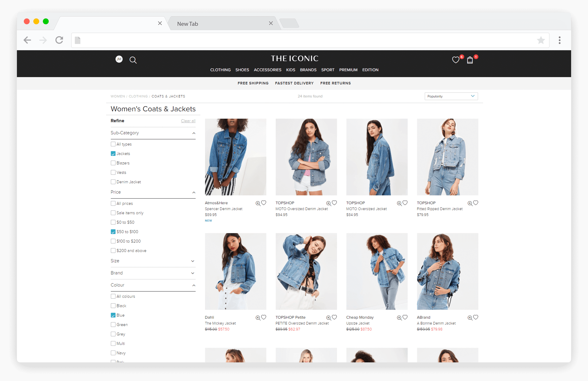This screenshot has height=381, width=588.
Task: Open the PREMIUM menu
Action: click(x=348, y=70)
